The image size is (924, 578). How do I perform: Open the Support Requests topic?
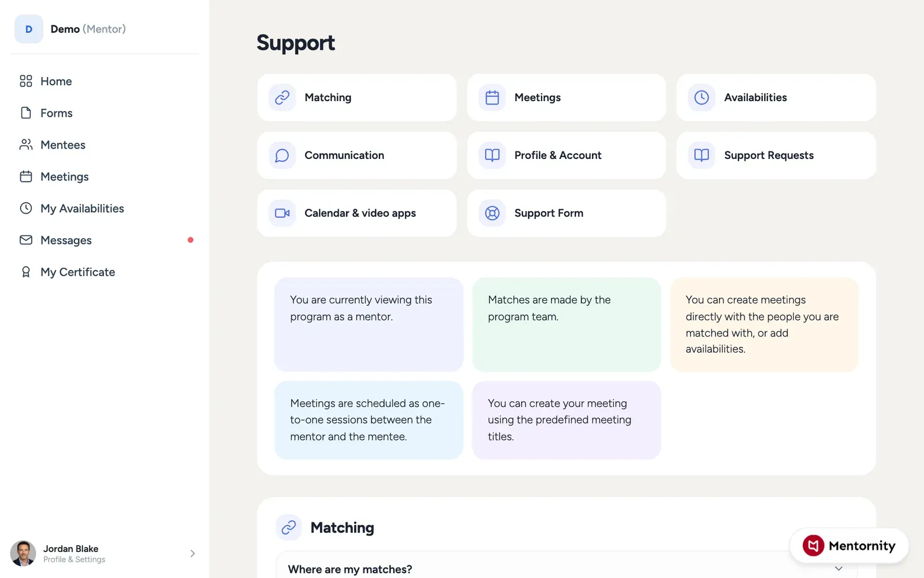tap(776, 155)
